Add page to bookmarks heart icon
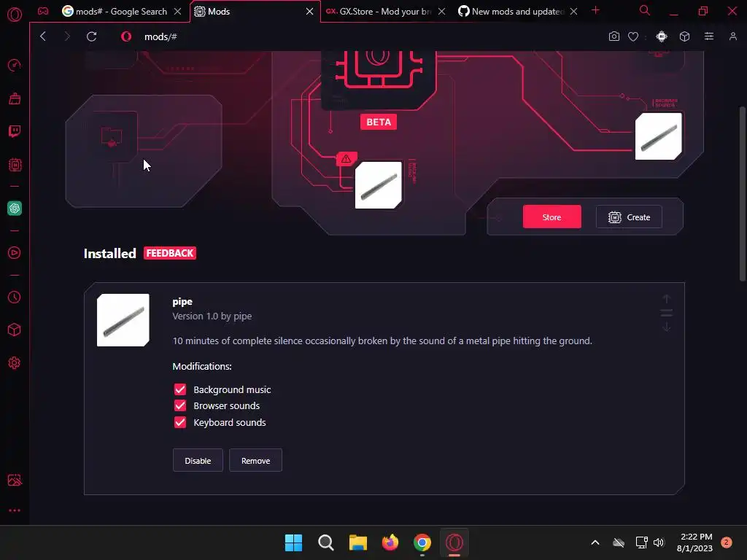 pyautogui.click(x=633, y=36)
